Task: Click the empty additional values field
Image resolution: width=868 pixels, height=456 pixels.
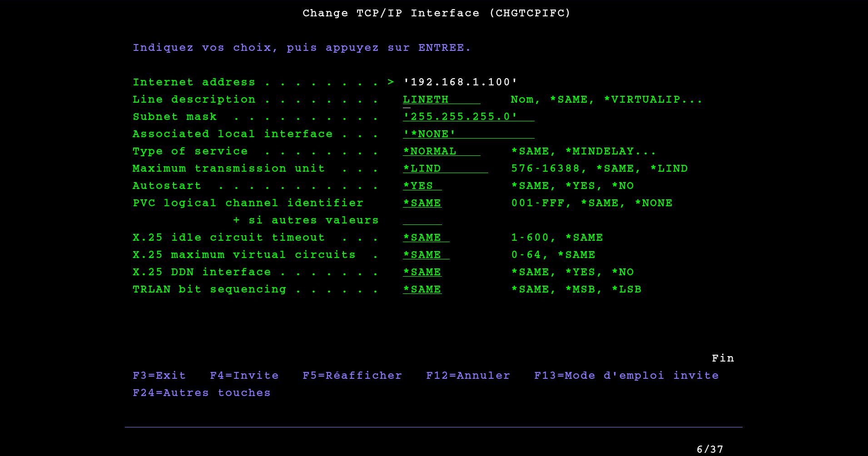Action: click(422, 220)
